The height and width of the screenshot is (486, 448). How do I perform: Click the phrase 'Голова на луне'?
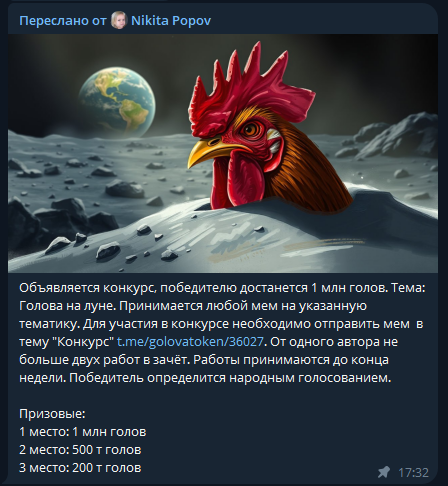click(x=66, y=306)
